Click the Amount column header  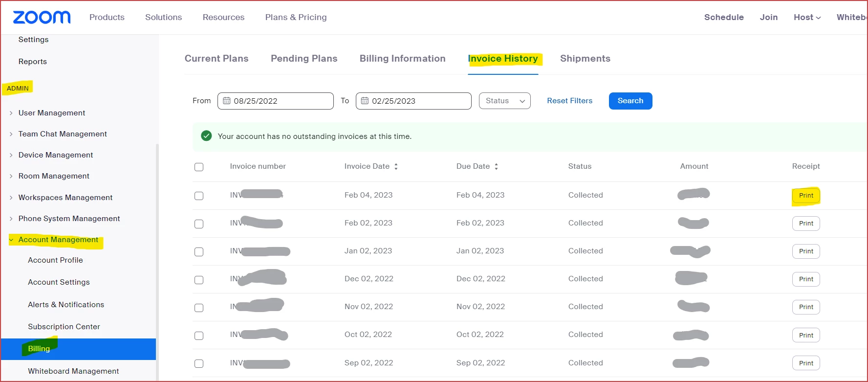point(694,166)
